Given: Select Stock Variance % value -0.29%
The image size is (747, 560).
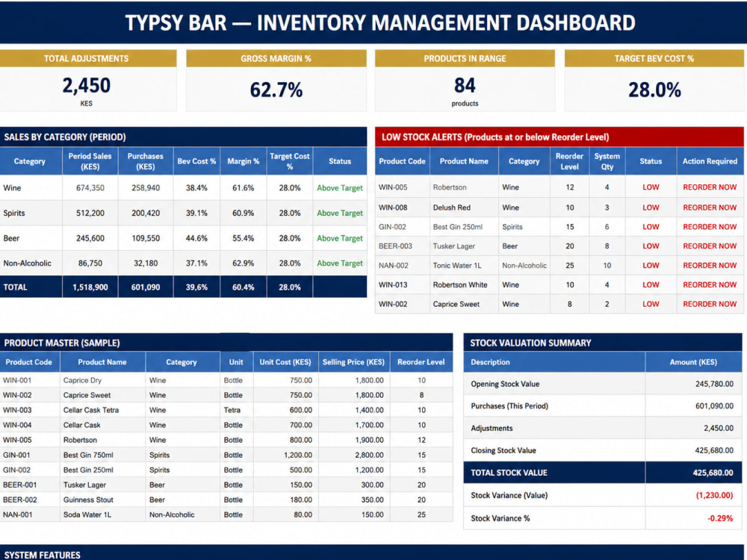Looking at the screenshot, I should tap(720, 518).
